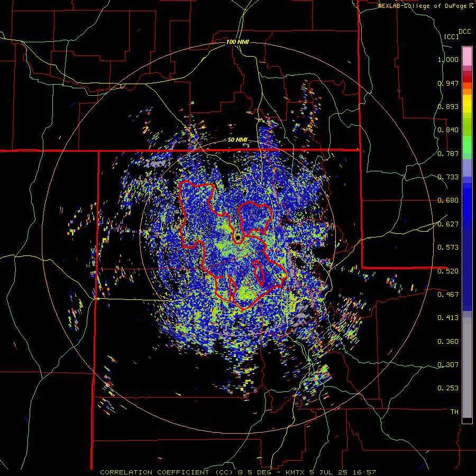Select the 0.520 scale value
The image size is (476, 476).
coord(448,271)
